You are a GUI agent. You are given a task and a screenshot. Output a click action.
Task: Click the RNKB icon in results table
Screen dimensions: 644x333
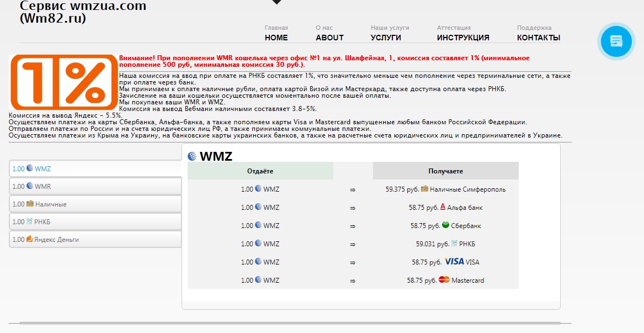(454, 244)
